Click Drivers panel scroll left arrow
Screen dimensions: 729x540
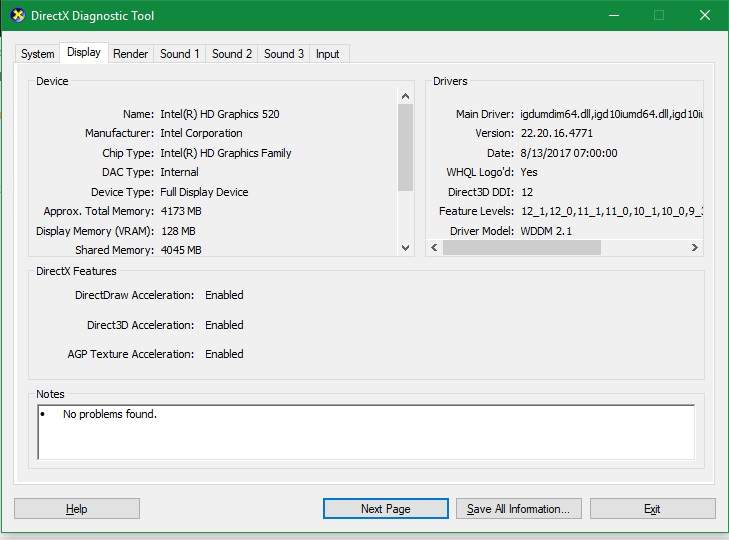coord(434,247)
